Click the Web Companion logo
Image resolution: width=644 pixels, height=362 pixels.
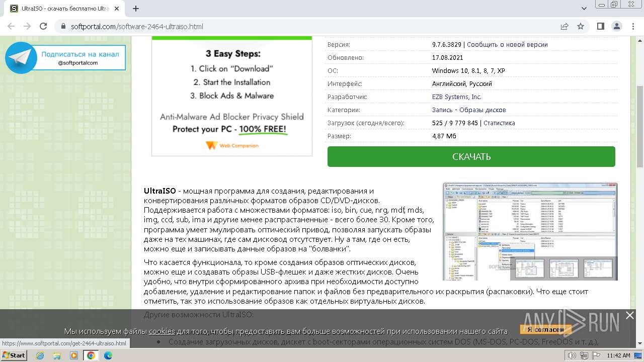(232, 145)
